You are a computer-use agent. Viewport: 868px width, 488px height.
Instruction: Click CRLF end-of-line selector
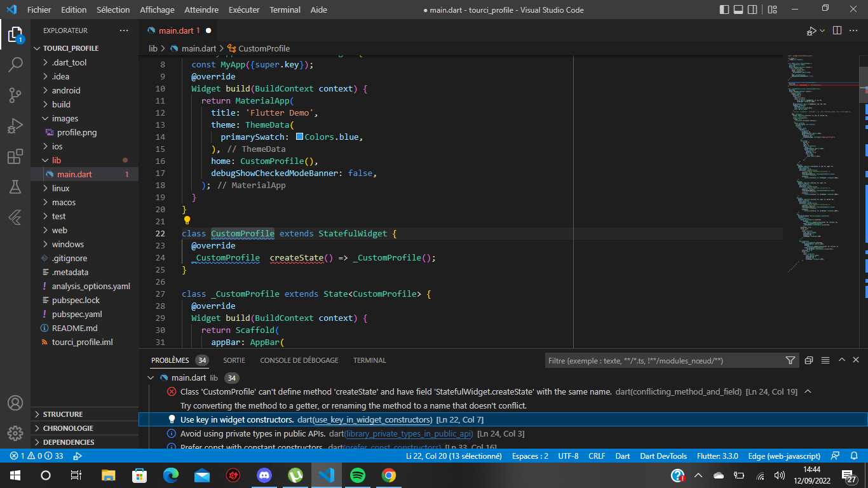pyautogui.click(x=597, y=456)
